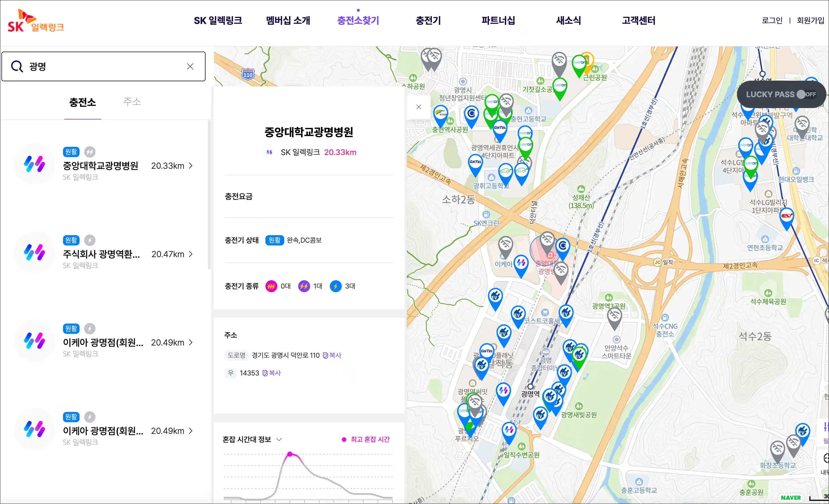Click the search magnifier icon
This screenshot has width=829, height=504.
pos(17,66)
